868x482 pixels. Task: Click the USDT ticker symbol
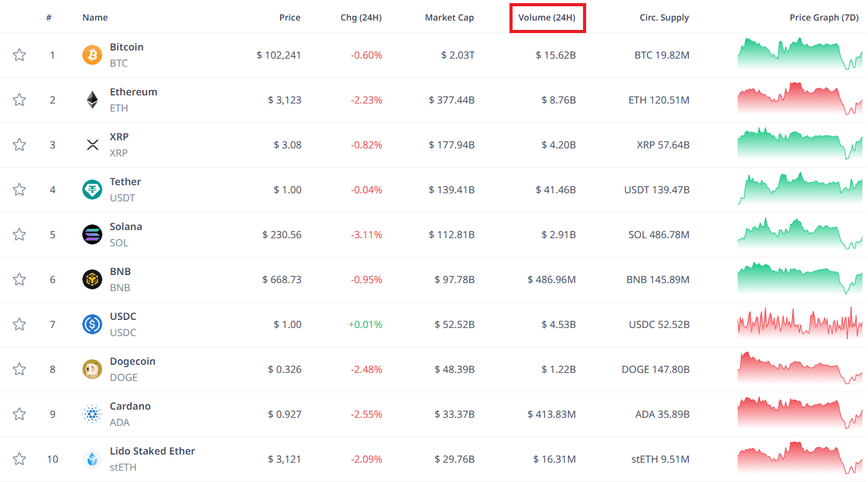tap(122, 198)
